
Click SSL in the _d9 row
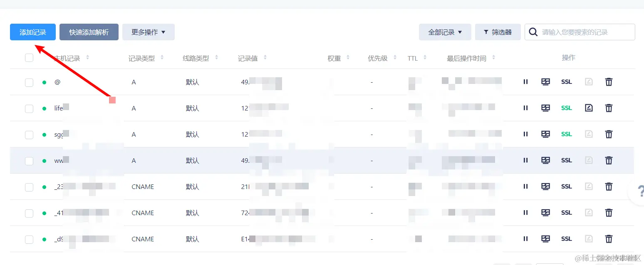click(x=567, y=239)
